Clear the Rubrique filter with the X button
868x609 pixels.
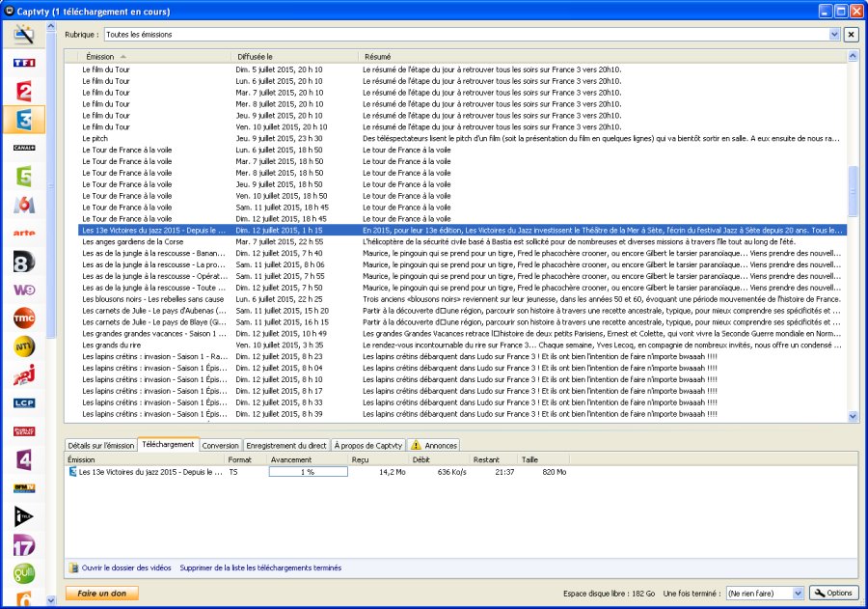(x=851, y=35)
